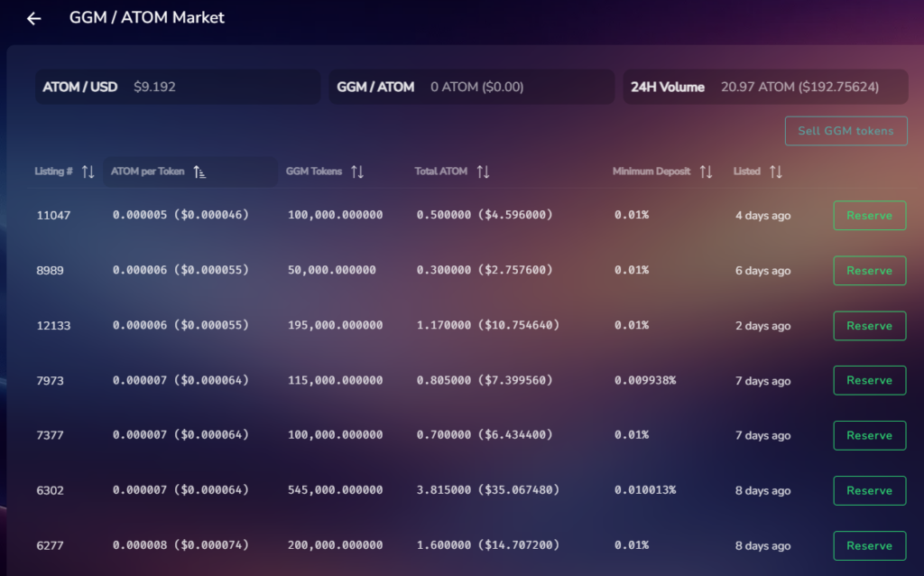The height and width of the screenshot is (576, 924).
Task: Select listing number 6277
Action: click(x=51, y=545)
